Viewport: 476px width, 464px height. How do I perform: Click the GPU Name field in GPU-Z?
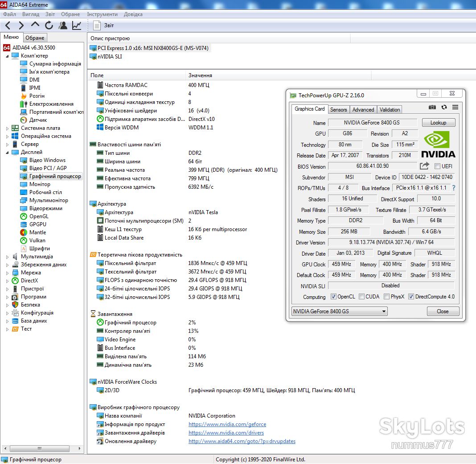[x=372, y=123]
